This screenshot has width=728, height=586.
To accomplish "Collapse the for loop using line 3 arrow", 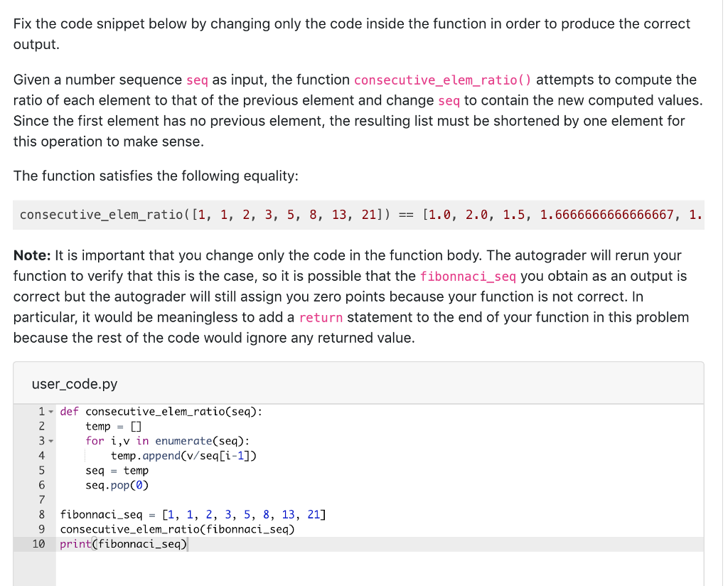I will (52, 441).
